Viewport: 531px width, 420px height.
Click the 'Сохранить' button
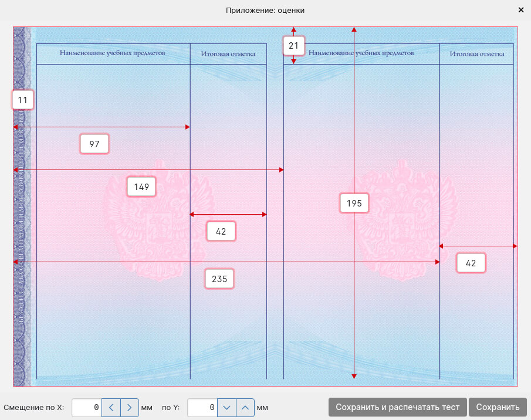click(498, 407)
